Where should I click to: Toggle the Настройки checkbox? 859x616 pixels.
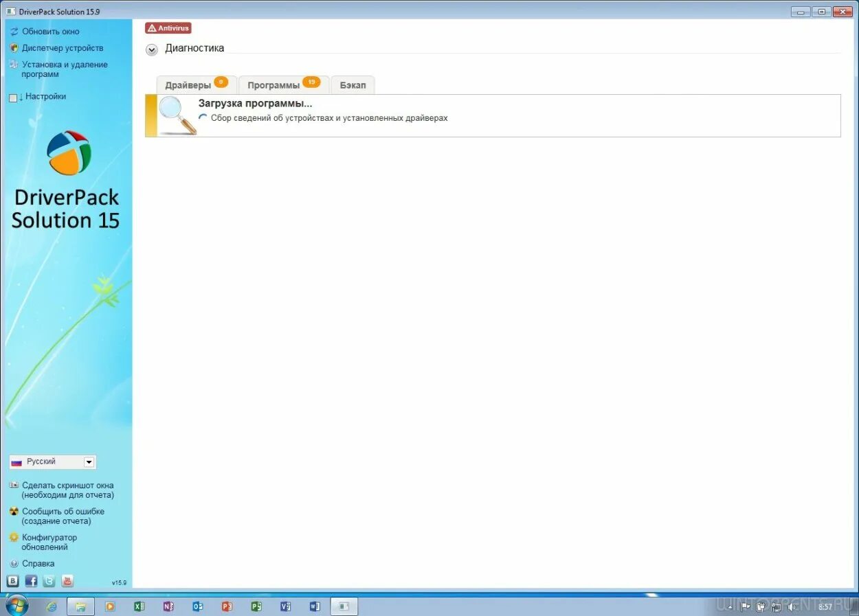[12, 98]
